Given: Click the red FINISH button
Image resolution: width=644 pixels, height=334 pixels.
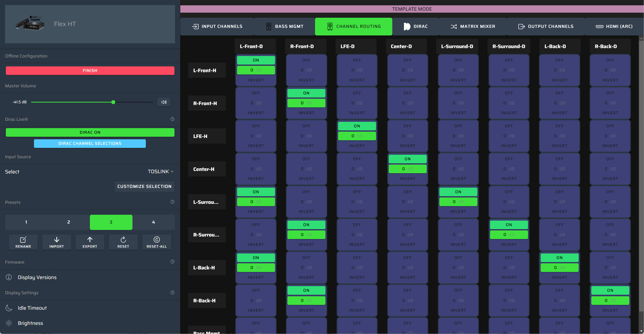Looking at the screenshot, I should (90, 70).
